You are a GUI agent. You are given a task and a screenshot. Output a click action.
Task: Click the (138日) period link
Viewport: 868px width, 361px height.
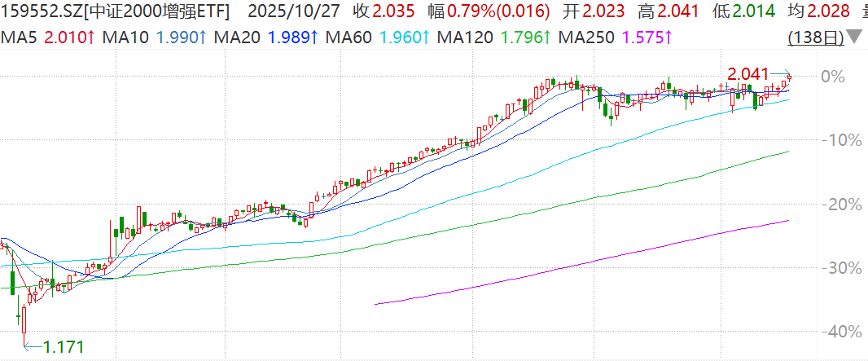click(x=816, y=37)
